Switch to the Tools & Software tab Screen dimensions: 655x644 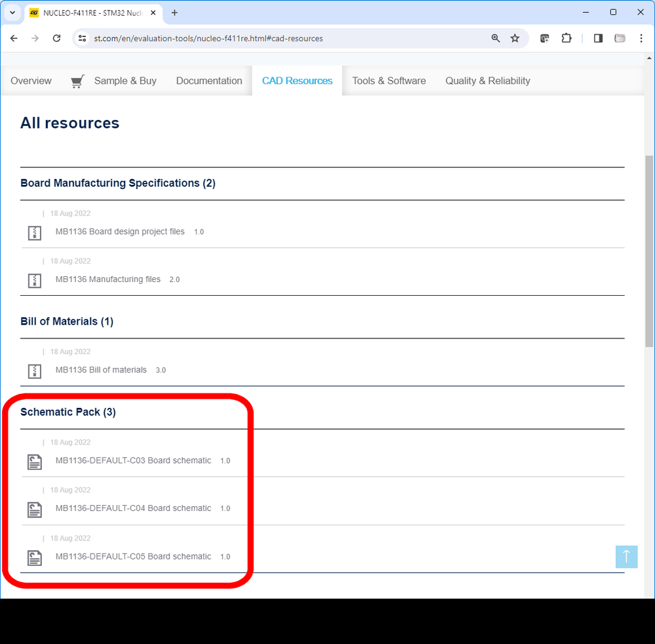(389, 81)
